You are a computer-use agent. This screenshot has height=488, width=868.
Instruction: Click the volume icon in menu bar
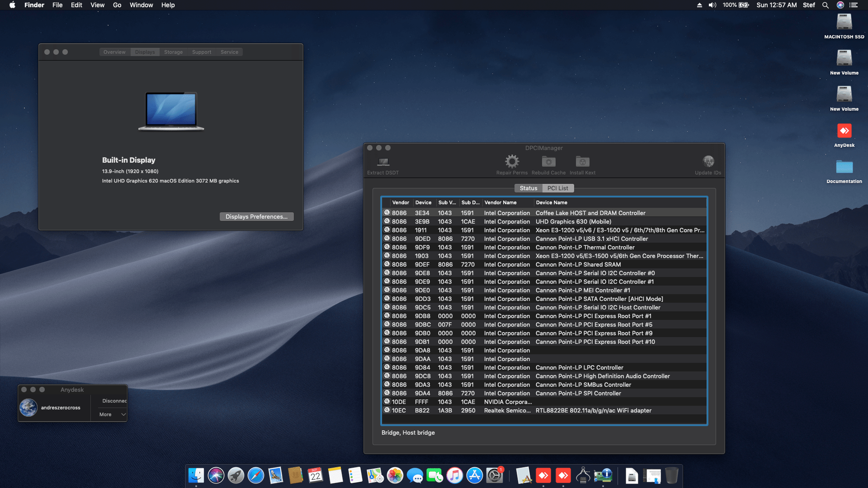coord(712,5)
